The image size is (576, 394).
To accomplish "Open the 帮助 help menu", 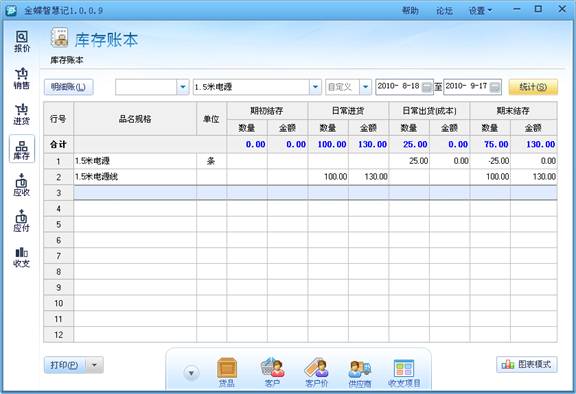I will [410, 11].
